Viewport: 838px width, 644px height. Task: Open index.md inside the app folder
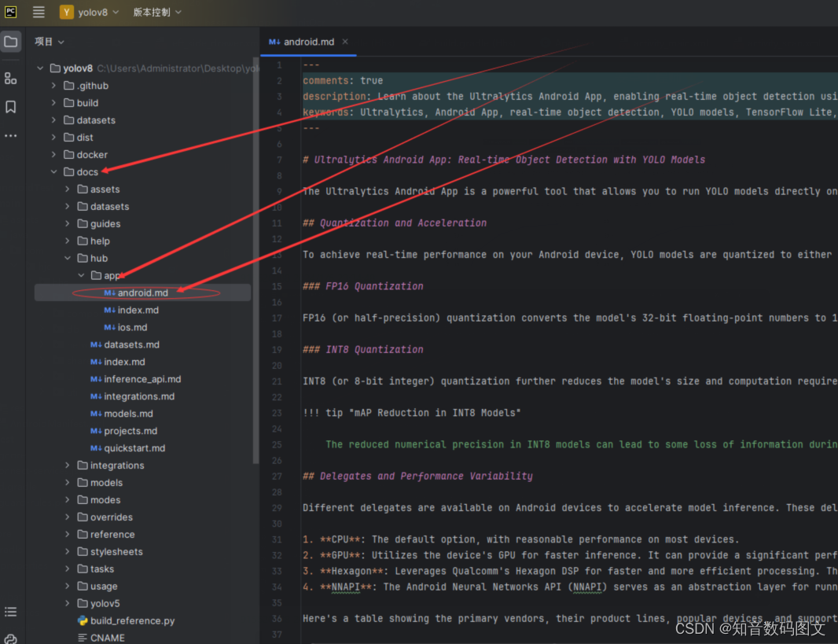tap(131, 310)
